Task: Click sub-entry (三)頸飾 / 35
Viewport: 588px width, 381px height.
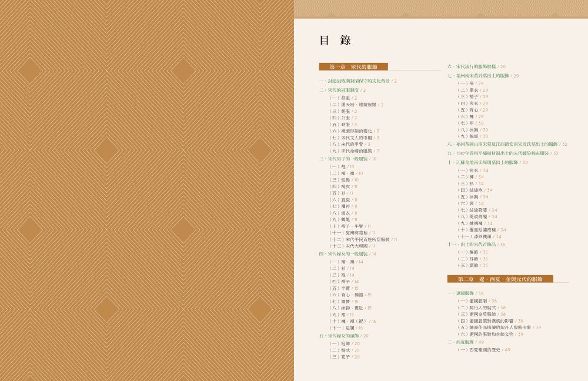Action: [473, 266]
